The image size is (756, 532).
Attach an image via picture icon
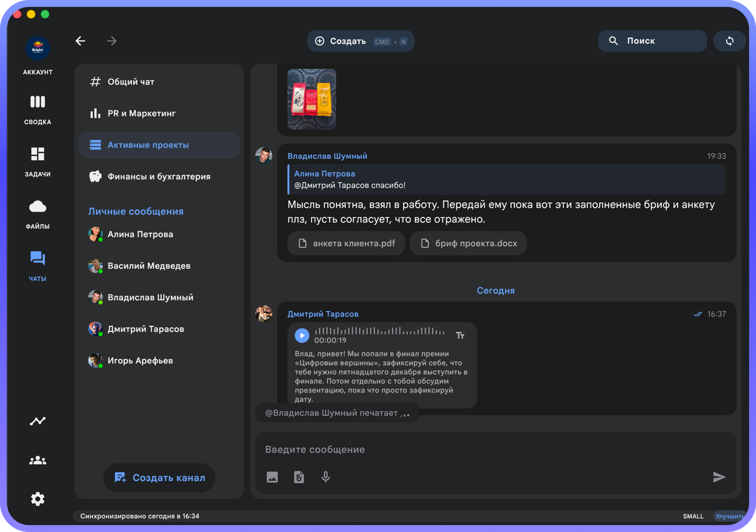[272, 477]
